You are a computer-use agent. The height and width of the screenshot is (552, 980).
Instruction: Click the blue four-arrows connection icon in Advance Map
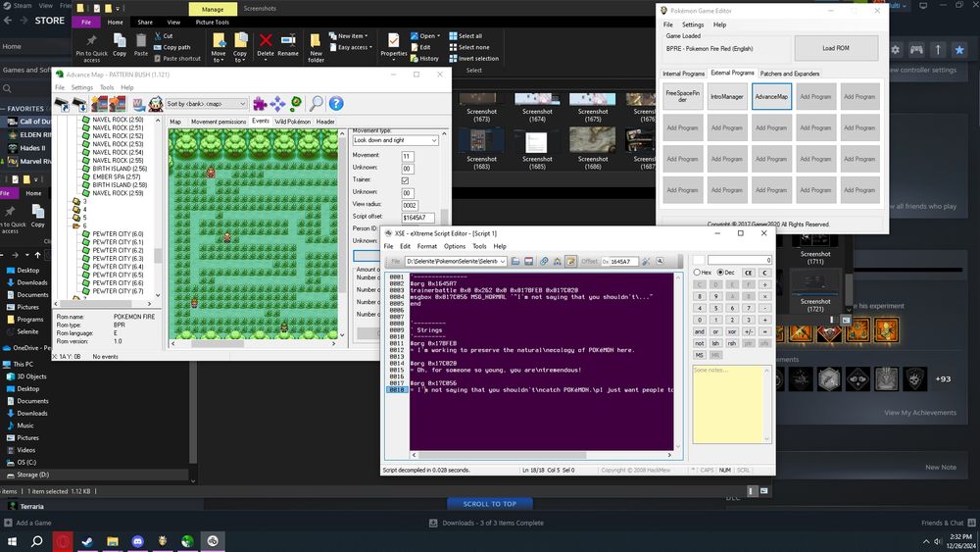[277, 103]
